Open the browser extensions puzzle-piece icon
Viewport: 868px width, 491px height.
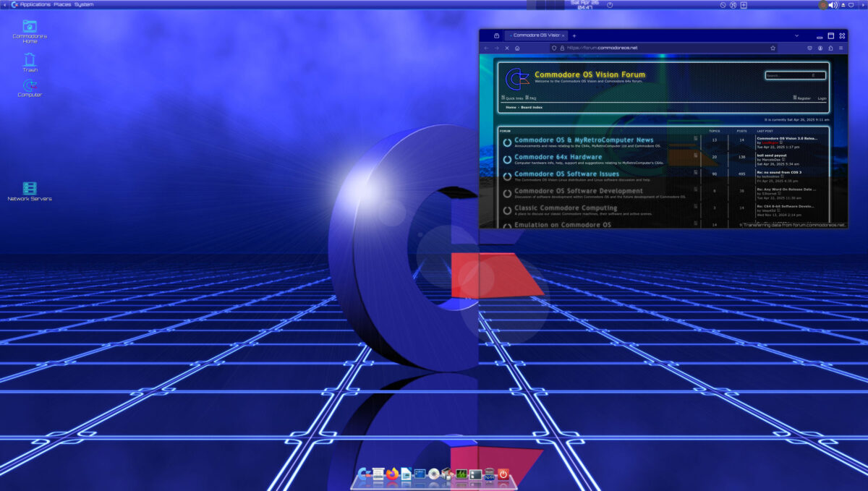coord(809,47)
